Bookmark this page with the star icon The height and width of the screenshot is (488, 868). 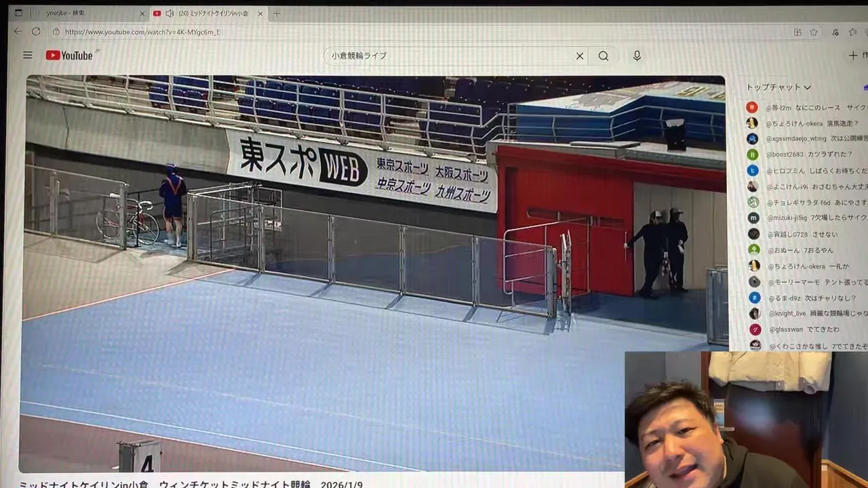(813, 32)
